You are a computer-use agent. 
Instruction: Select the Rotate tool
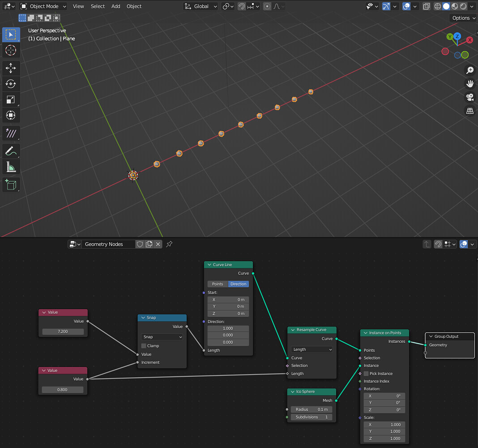11,84
